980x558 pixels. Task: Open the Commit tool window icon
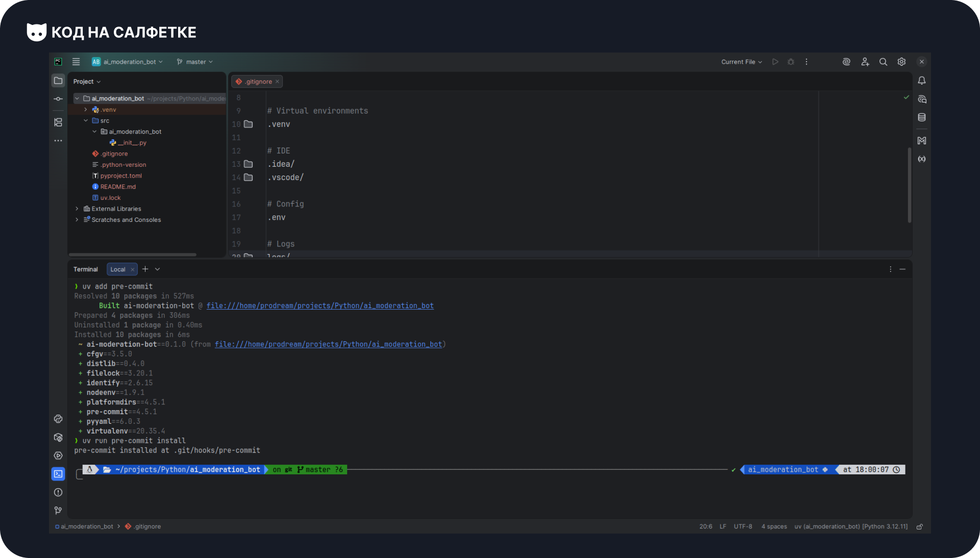pyautogui.click(x=58, y=99)
